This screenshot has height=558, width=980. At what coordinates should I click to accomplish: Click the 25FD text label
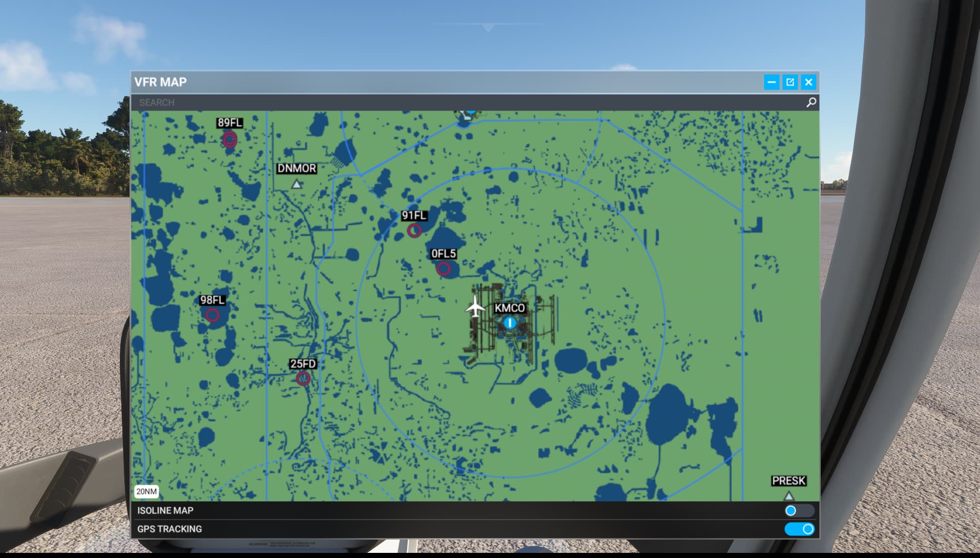(x=303, y=364)
